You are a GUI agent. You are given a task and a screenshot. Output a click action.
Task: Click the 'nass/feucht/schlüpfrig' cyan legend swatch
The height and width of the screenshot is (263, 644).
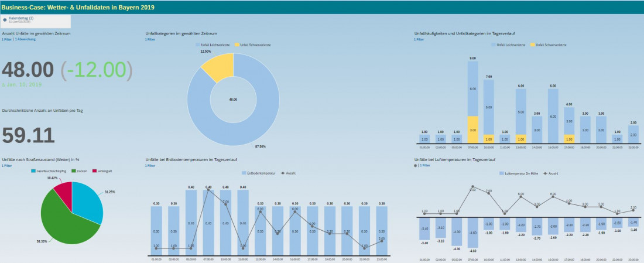coord(32,171)
